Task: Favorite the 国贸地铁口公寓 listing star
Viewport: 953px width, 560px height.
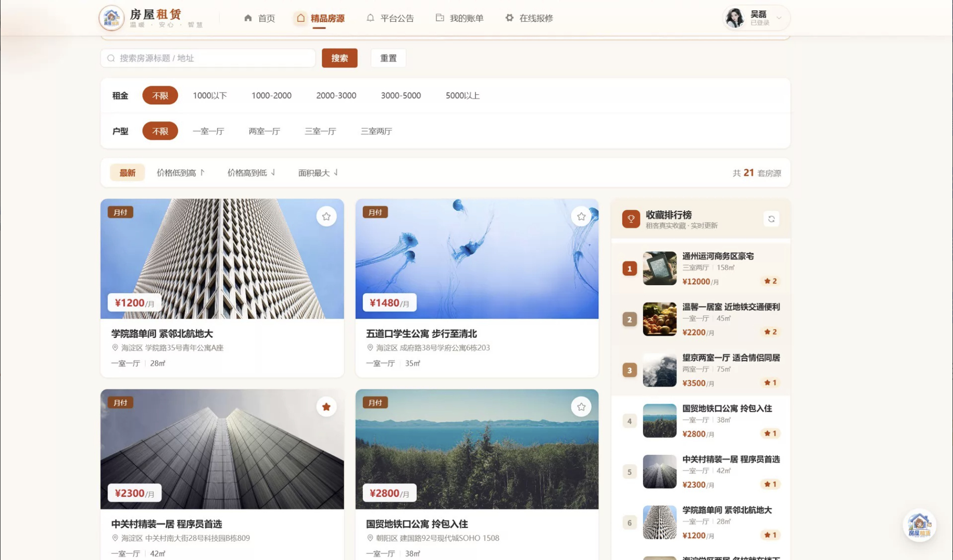Action: pyautogui.click(x=581, y=407)
